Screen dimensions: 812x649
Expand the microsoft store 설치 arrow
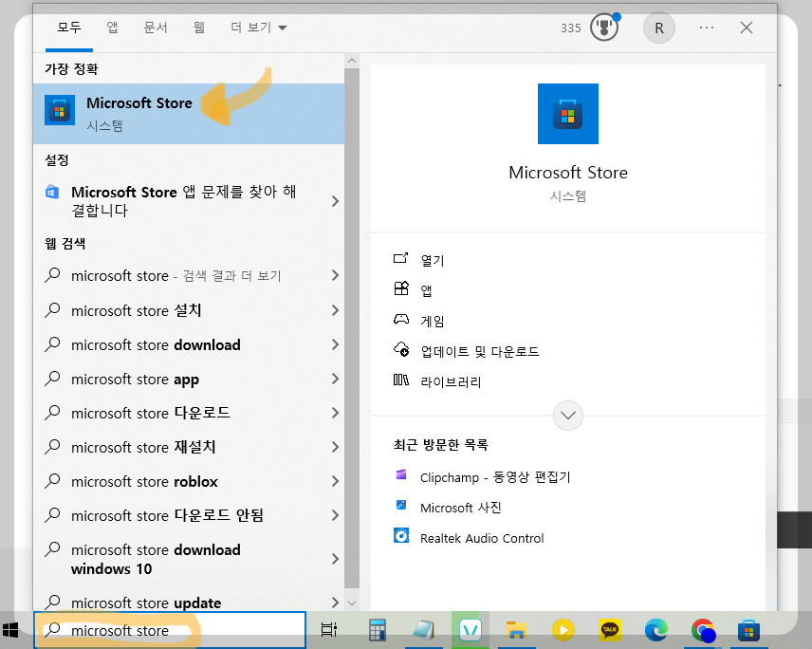point(335,310)
